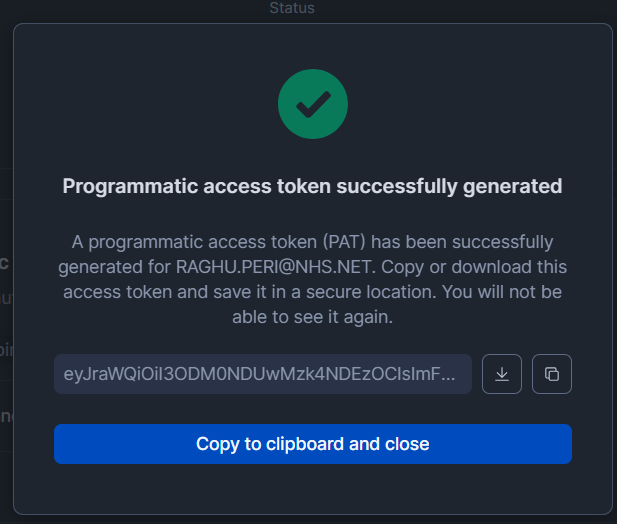Click the 'able to see it again' line
The height and width of the screenshot is (524, 617).
(x=312, y=319)
